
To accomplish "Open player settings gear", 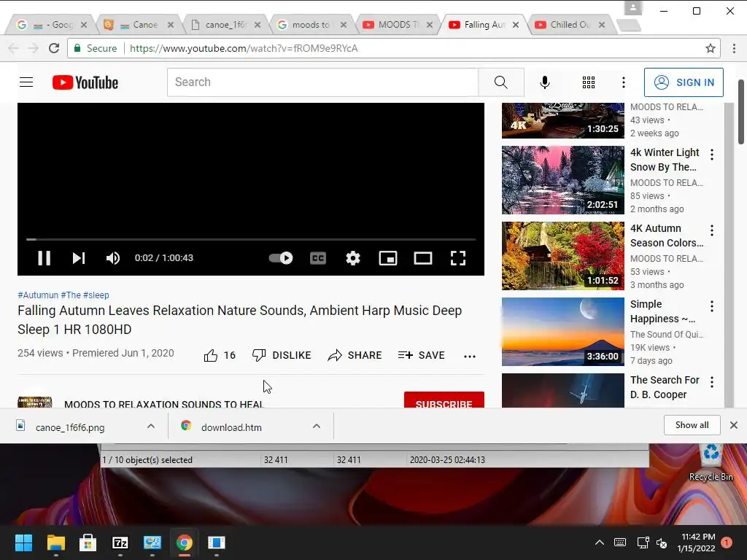I will pyautogui.click(x=353, y=258).
